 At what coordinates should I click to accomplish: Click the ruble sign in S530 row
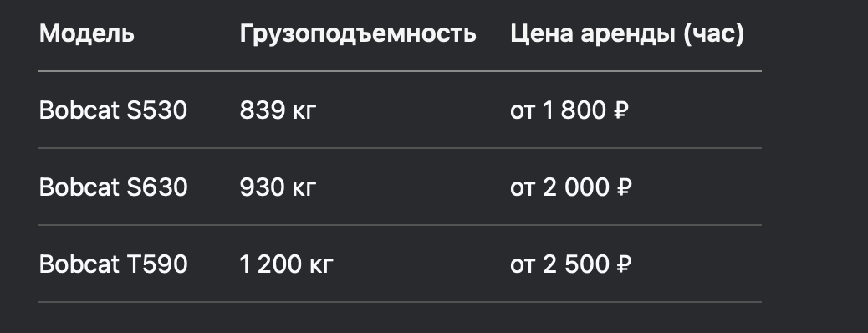click(621, 110)
